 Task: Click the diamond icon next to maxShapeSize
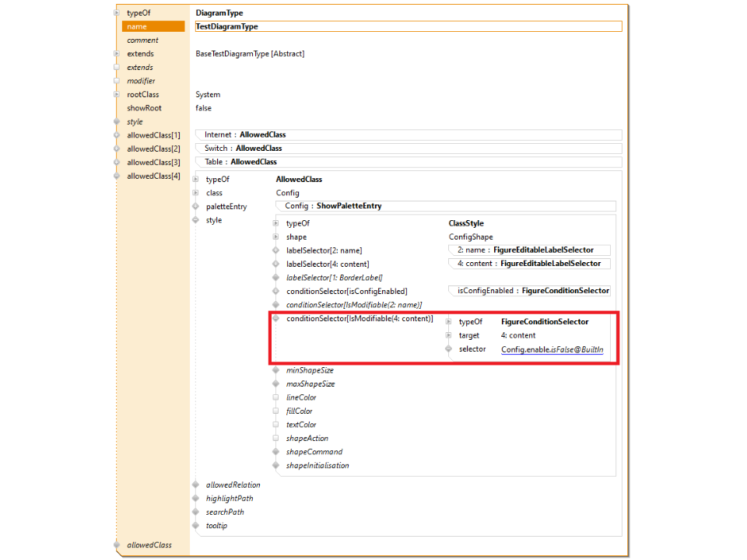275,383
